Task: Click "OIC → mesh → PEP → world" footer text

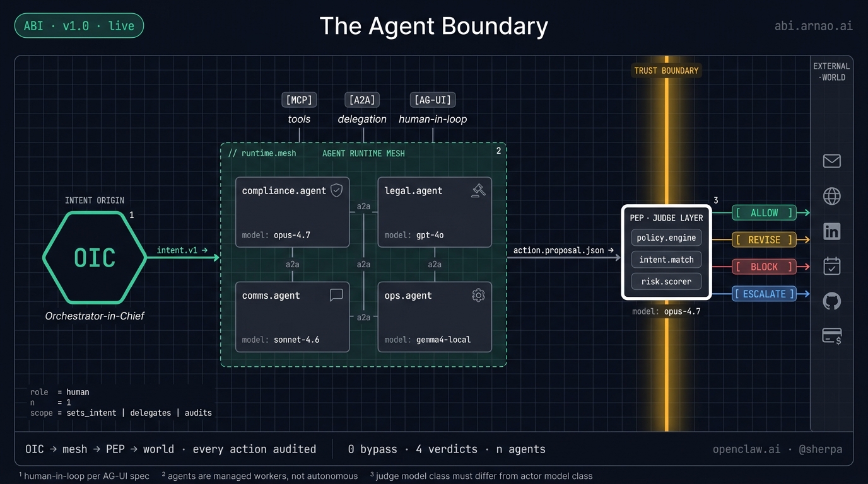Action: coord(100,449)
